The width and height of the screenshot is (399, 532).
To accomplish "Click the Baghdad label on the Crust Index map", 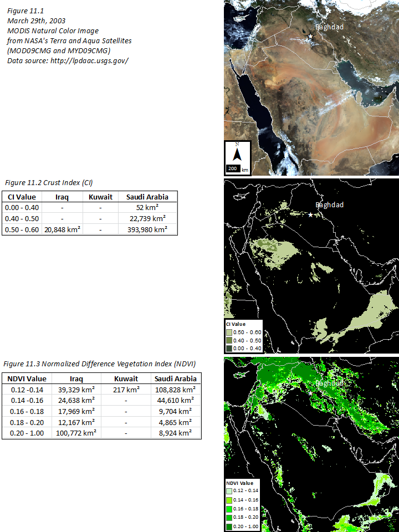I will tap(329, 205).
